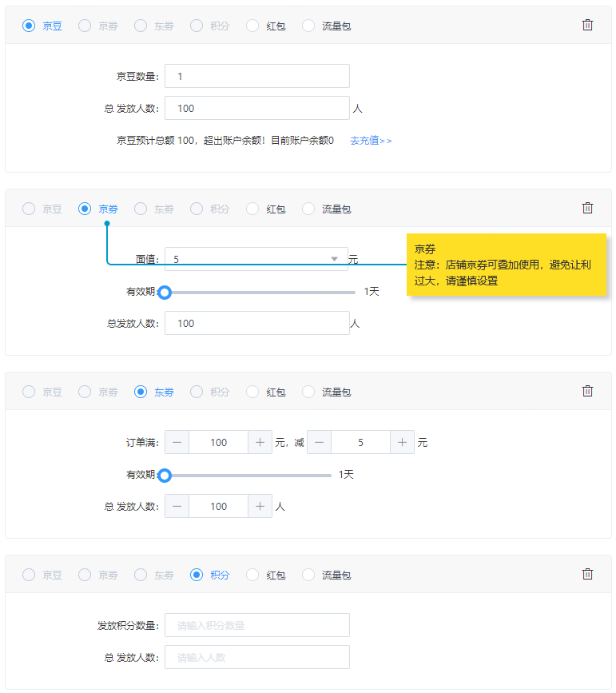
Task: Delete the first 京豆 reward card
Action: pos(587,25)
